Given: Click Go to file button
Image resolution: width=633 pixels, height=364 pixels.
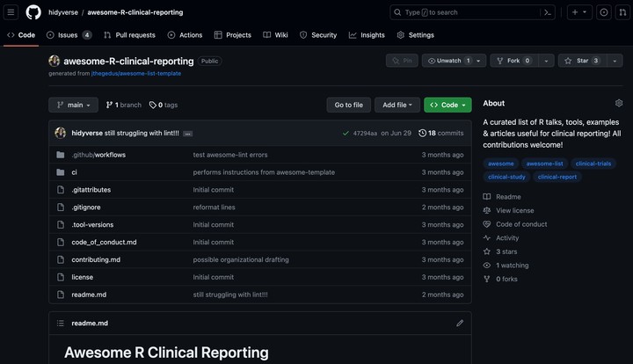Looking at the screenshot, I should tap(349, 105).
